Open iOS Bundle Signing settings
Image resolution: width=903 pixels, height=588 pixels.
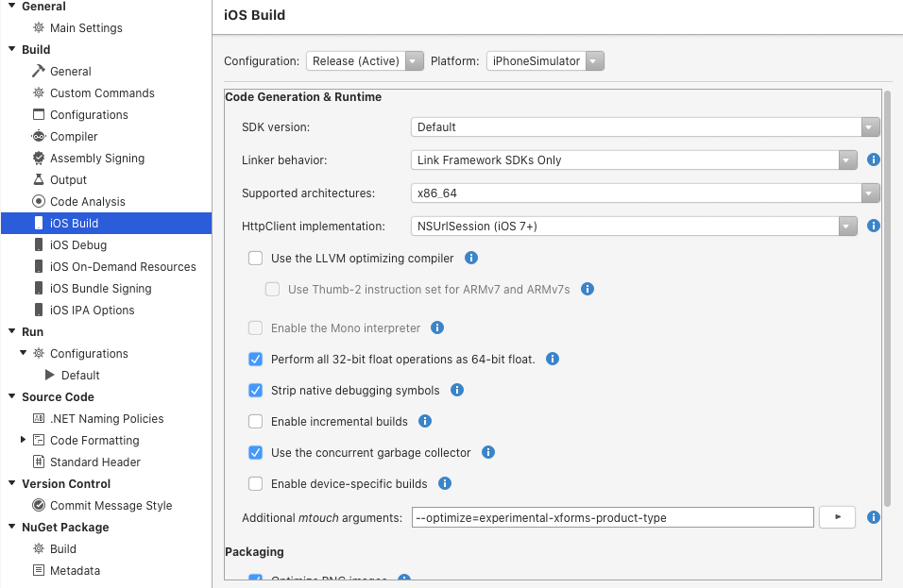click(100, 288)
